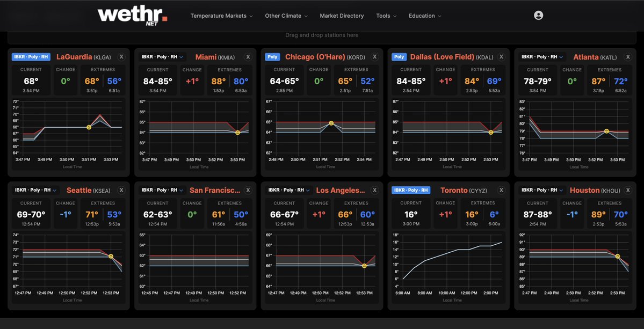
Task: Open Houston's IBKR · Poly · RH dropdown
Action: (542, 190)
